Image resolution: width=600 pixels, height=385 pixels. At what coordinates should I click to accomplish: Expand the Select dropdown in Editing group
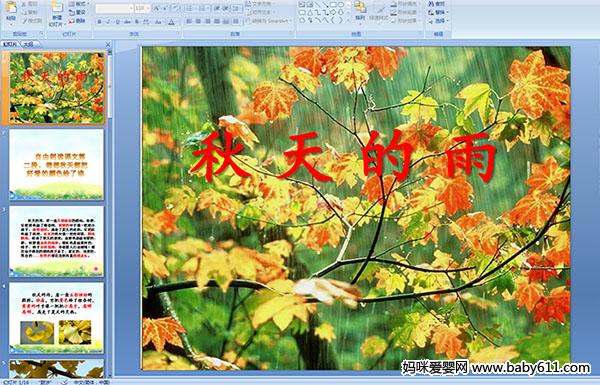point(439,21)
